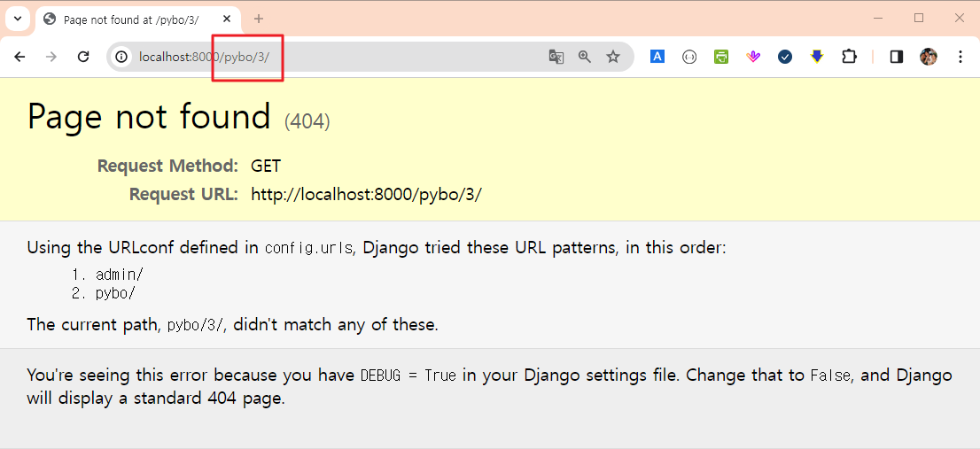Click the 'http://localhost:8000/pybo/3/' request URL text

[366, 194]
